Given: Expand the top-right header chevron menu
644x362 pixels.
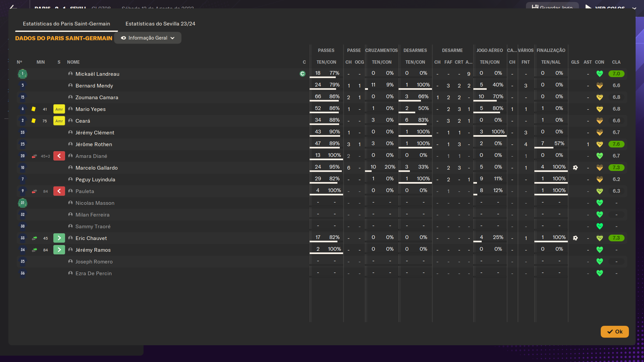Looking at the screenshot, I should [634, 8].
